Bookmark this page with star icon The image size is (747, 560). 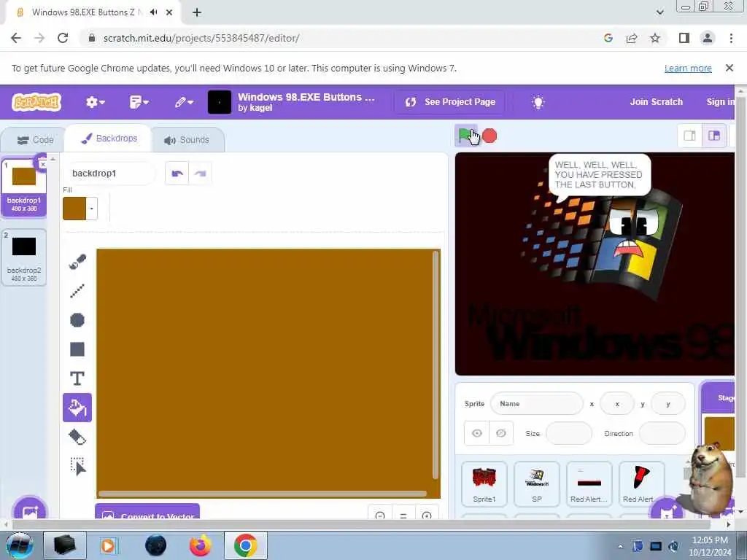pyautogui.click(x=655, y=38)
